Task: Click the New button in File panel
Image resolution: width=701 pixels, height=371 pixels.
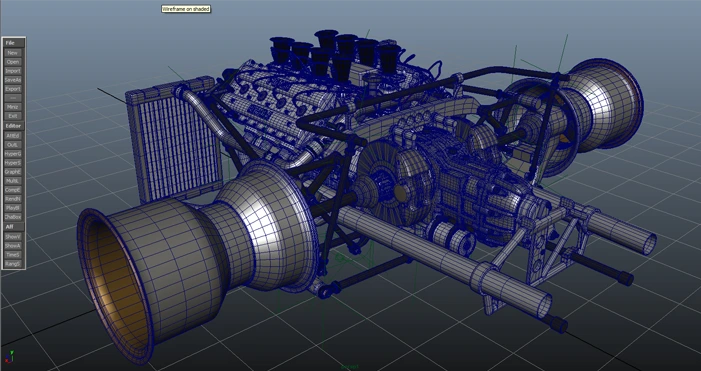Action: (x=13, y=53)
